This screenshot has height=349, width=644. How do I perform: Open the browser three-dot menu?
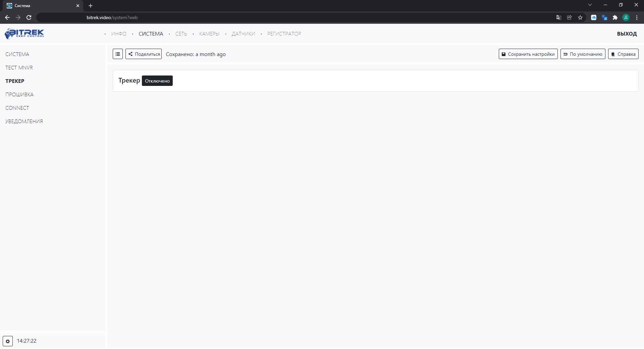pos(637,17)
